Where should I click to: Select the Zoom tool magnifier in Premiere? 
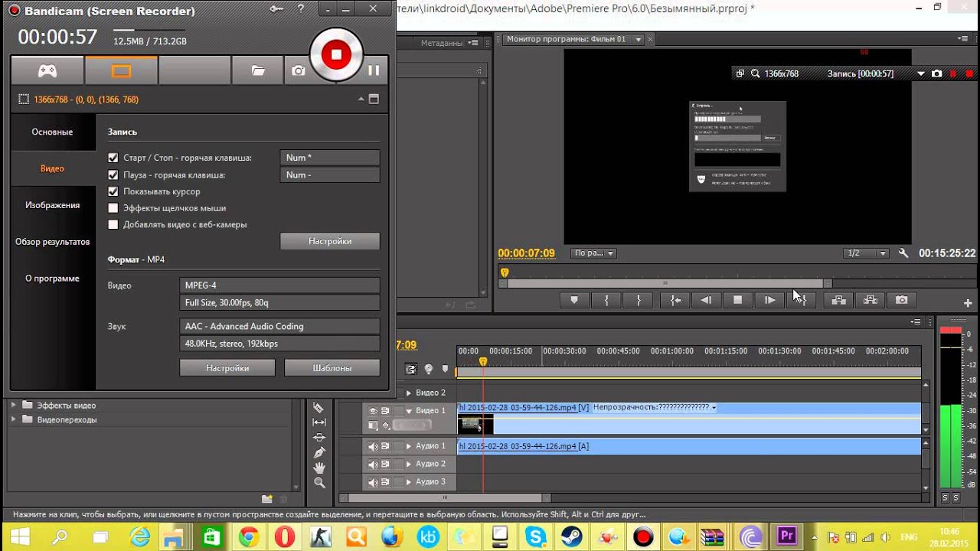pyautogui.click(x=319, y=483)
